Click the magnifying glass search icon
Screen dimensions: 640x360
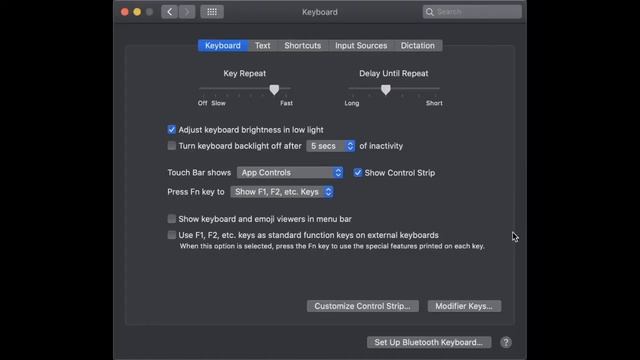[429, 12]
